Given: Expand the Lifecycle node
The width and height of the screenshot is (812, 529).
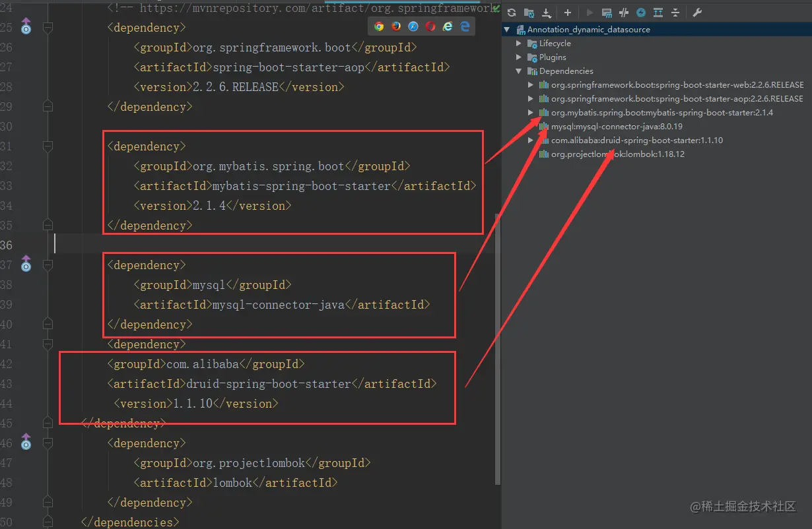Looking at the screenshot, I should coord(519,44).
